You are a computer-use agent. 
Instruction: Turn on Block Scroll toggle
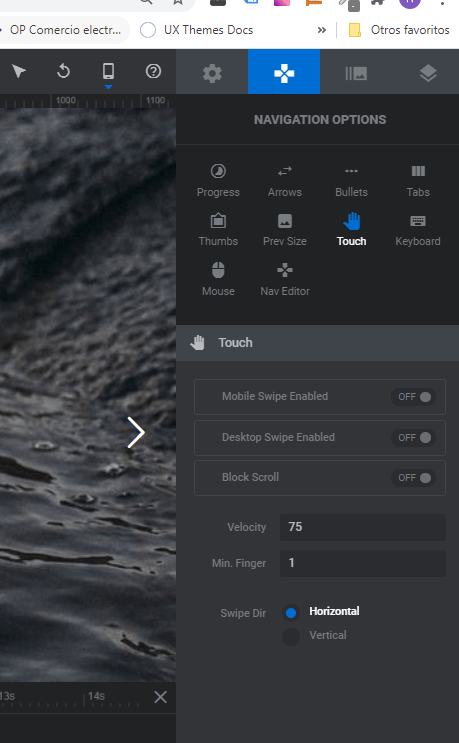414,478
